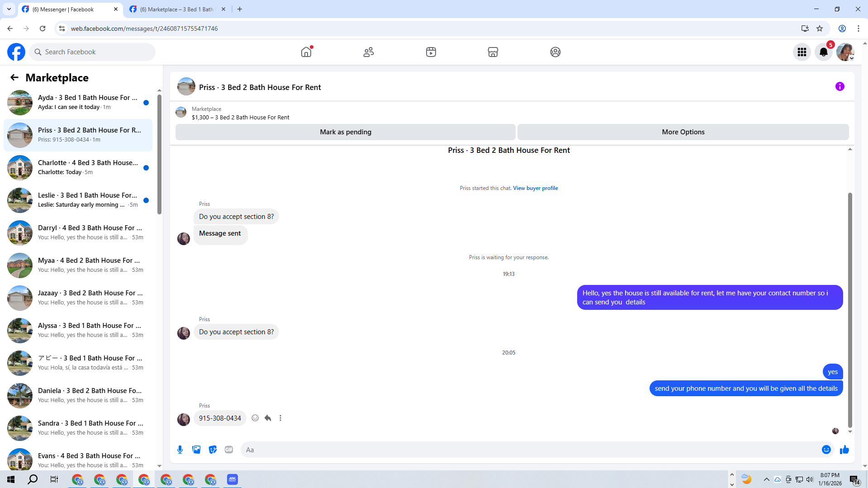
Task: Open Windows Task View
Action: 54,479
